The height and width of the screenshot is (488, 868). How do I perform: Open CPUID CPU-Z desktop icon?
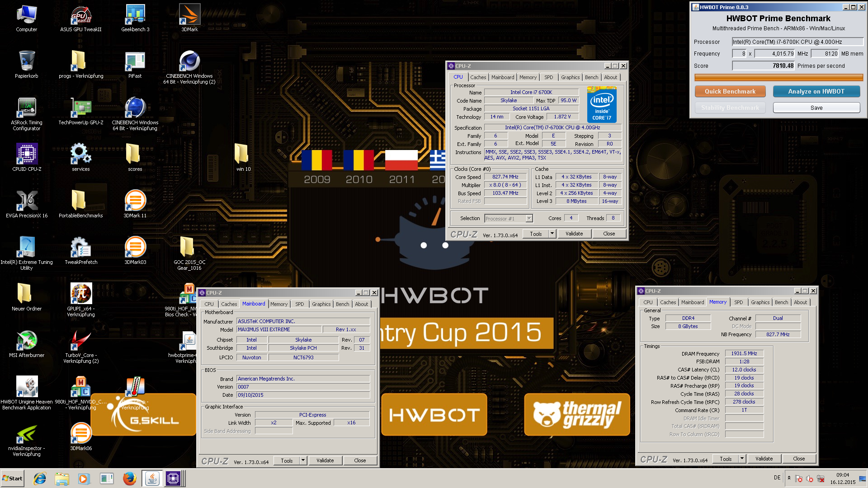tap(27, 158)
